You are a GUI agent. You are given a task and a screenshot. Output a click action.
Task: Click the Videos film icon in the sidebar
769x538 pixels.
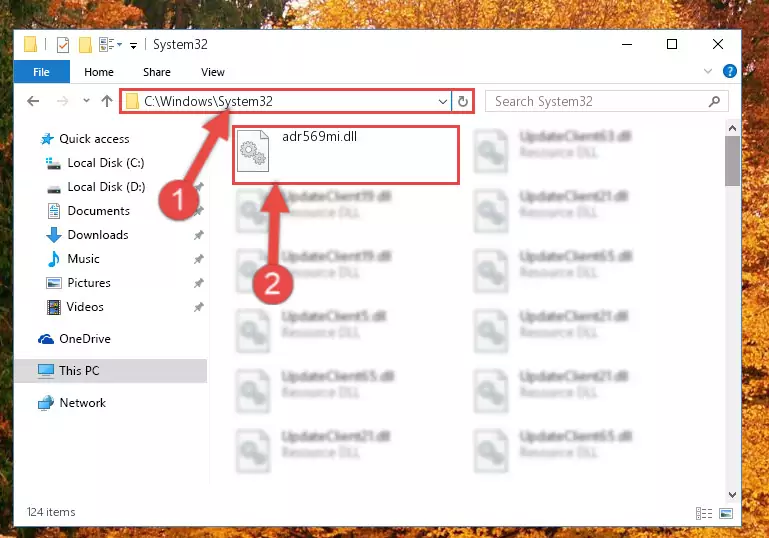[x=53, y=307]
